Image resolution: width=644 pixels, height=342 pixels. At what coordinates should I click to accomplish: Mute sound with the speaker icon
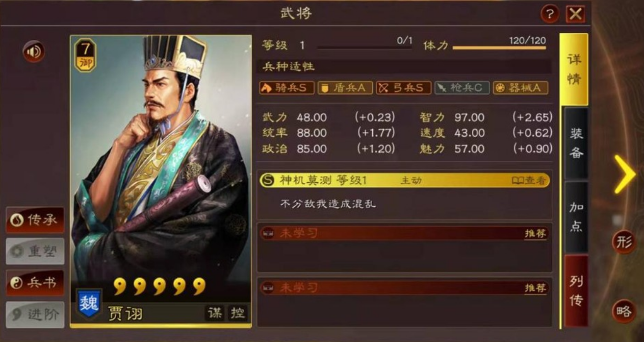34,51
